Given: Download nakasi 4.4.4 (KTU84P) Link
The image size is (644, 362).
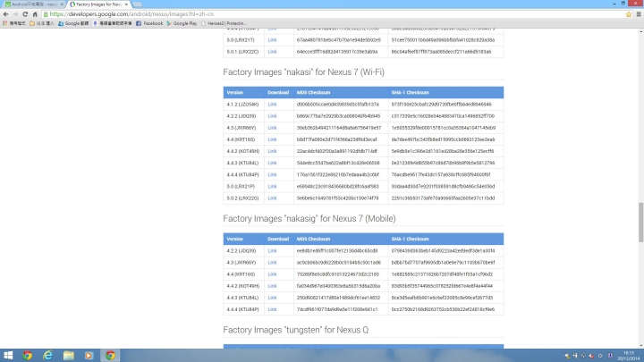Looking at the screenshot, I should [272, 174].
